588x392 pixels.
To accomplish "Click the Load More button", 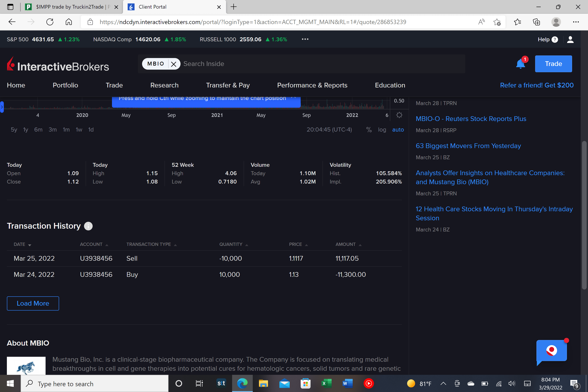I will pyautogui.click(x=33, y=303).
